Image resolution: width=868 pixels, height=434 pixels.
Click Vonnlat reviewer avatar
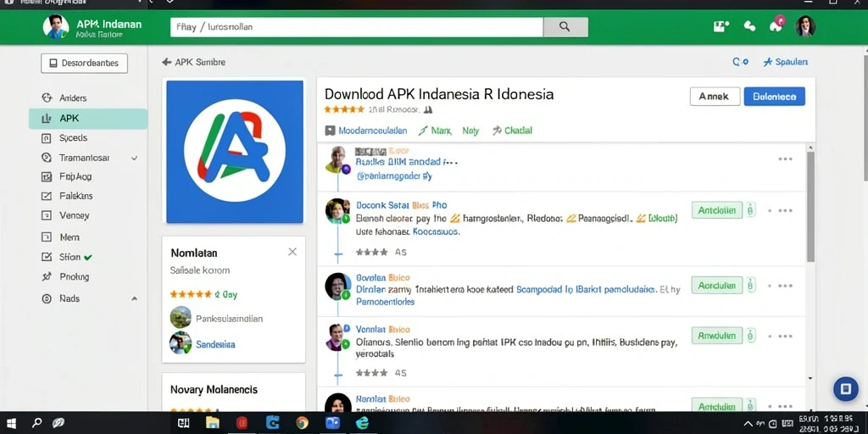tap(336, 337)
